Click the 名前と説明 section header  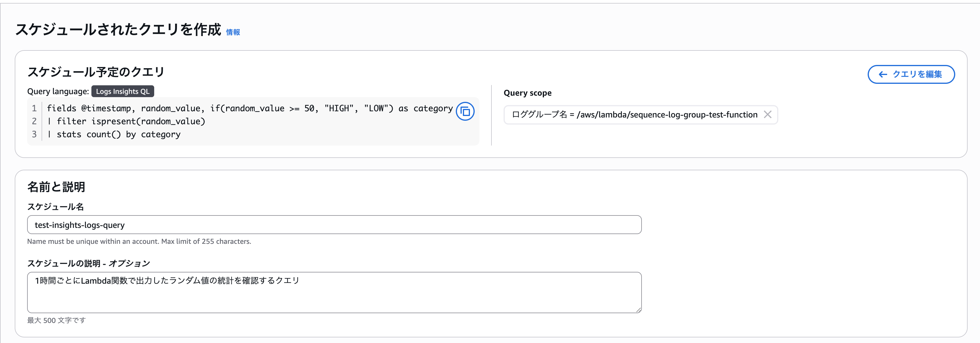[56, 187]
